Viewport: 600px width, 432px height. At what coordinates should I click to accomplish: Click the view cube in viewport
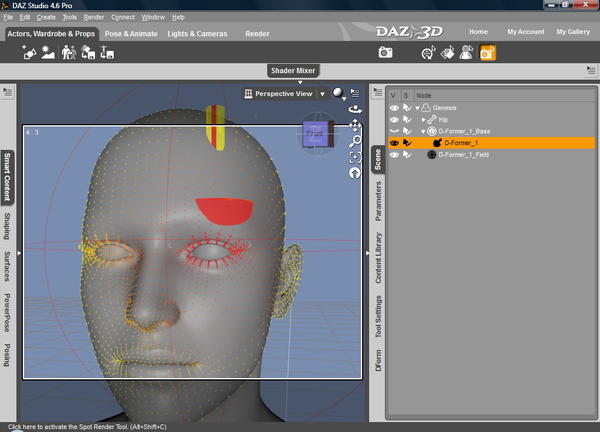pyautogui.click(x=318, y=134)
